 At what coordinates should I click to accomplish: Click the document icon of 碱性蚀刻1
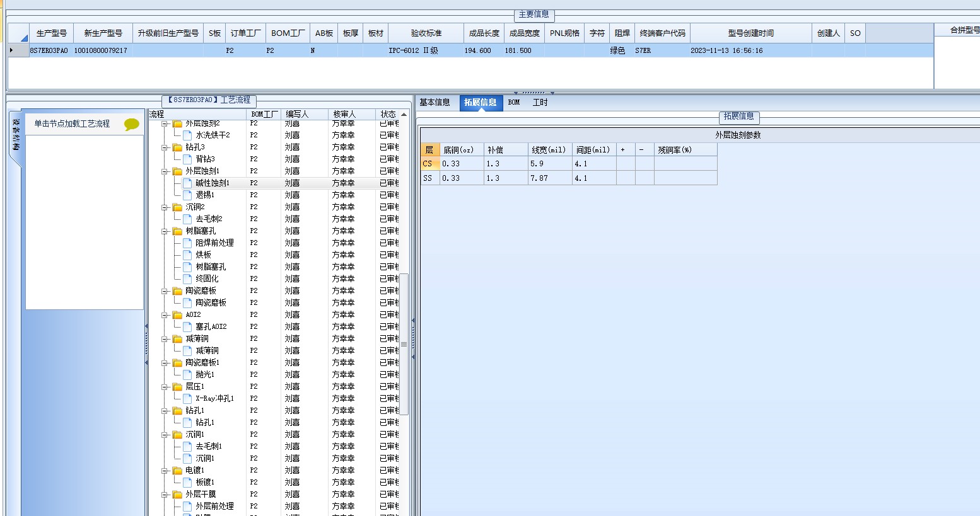[187, 183]
